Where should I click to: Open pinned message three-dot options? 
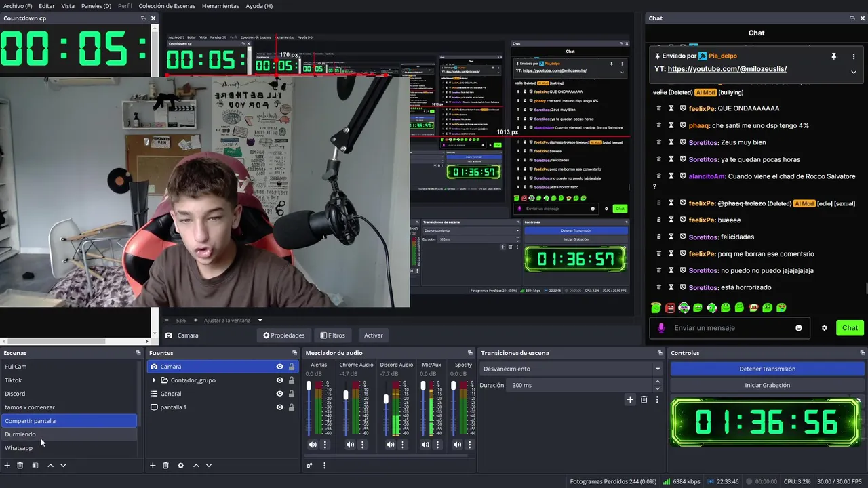[854, 56]
